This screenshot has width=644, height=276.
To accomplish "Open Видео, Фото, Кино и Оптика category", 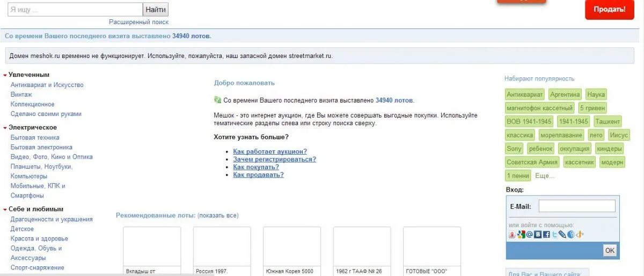I will pyautogui.click(x=52, y=157).
